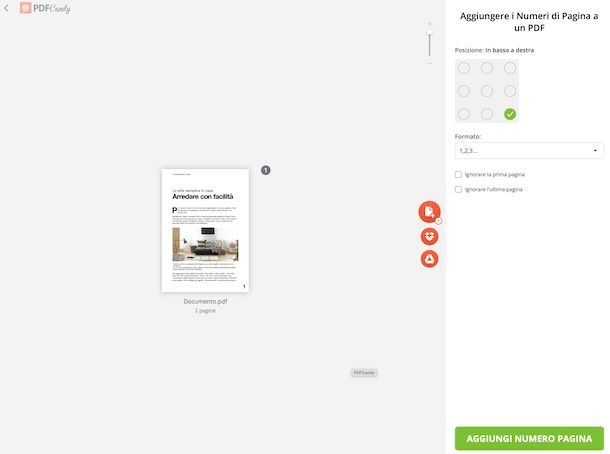Enable 'Ignorare la prima pagina' checkbox

pos(458,175)
